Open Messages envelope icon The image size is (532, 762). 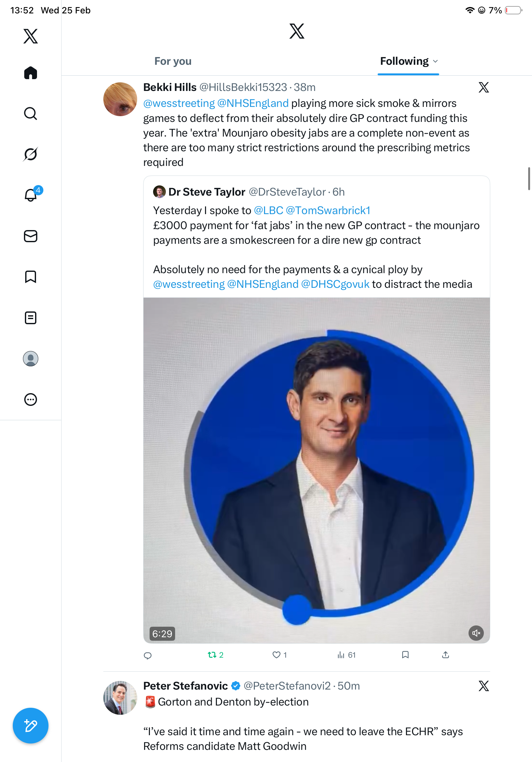click(x=31, y=236)
